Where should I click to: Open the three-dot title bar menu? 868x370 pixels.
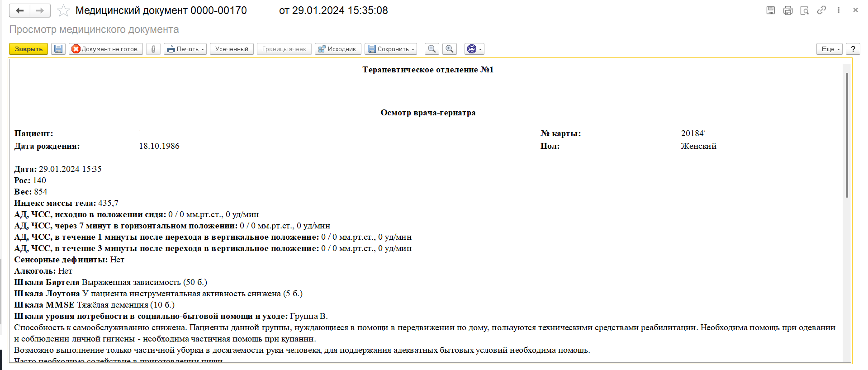pos(838,10)
